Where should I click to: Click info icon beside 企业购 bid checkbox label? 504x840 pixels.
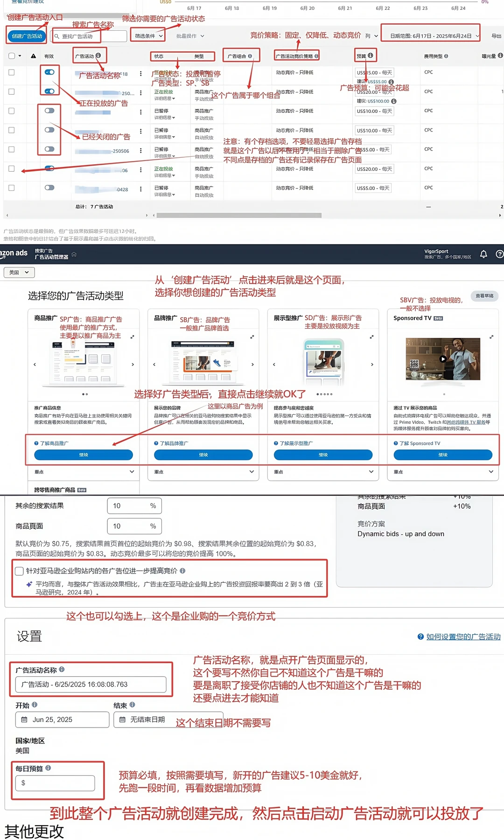click(x=182, y=570)
